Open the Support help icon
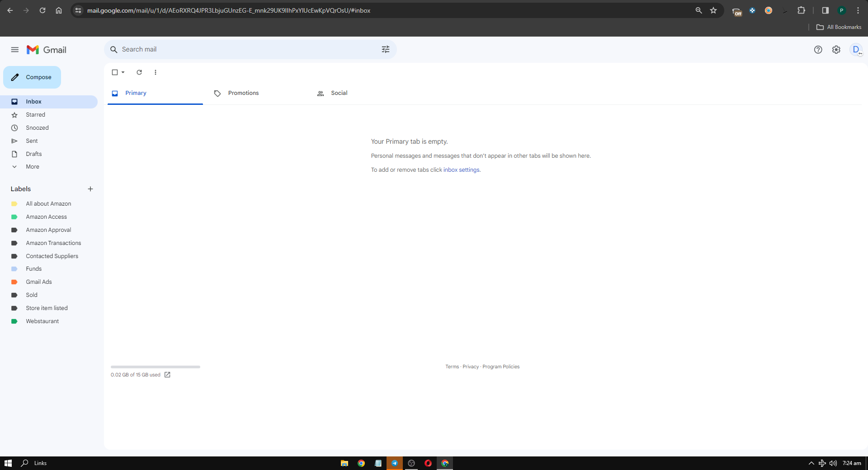868x470 pixels. (x=818, y=50)
